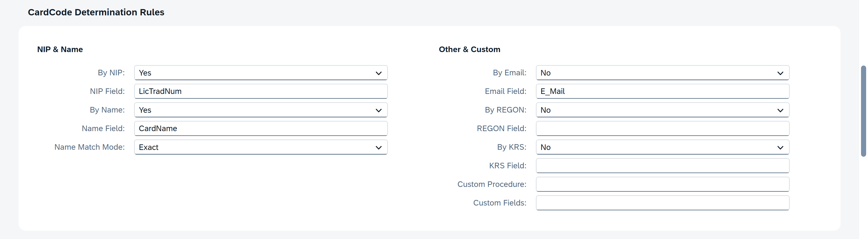The height and width of the screenshot is (239, 868).
Task: Edit the NIP Field input containing LicTradNum
Action: pos(261,91)
